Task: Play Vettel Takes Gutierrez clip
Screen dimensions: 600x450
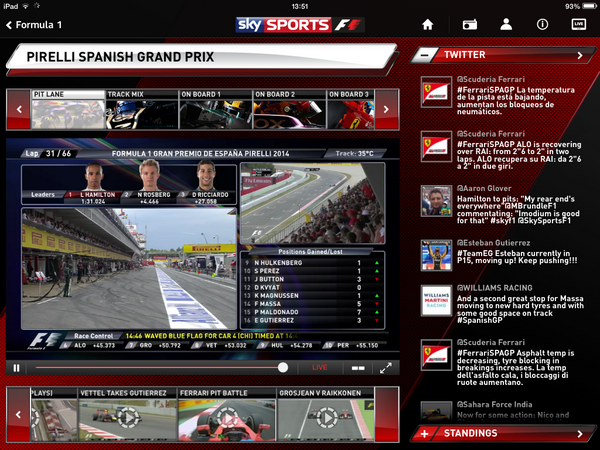Action: pyautogui.click(x=127, y=415)
